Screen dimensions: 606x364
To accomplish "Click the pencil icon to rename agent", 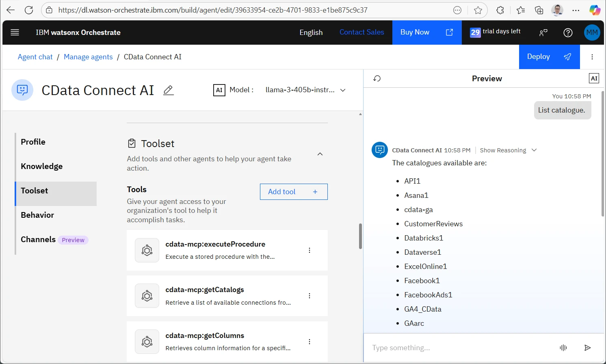I will coord(168,90).
